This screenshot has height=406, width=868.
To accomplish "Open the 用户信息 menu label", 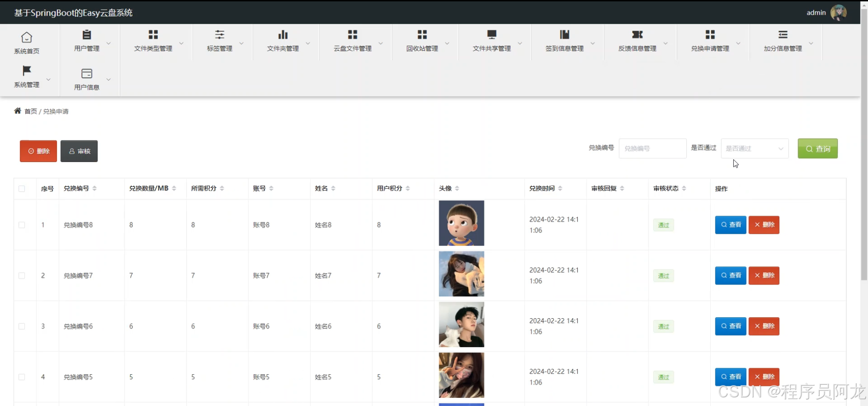I will (87, 87).
